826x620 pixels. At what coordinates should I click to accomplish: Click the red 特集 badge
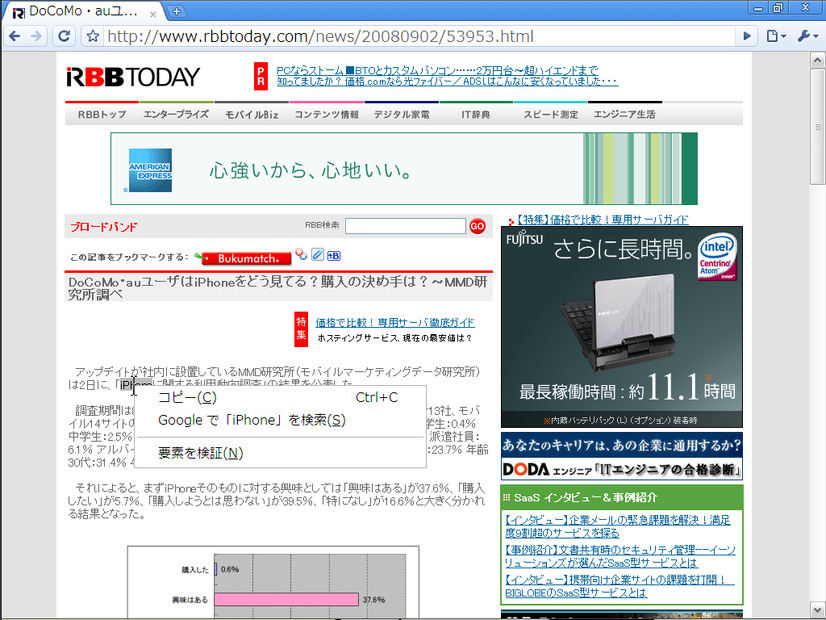coord(301,329)
